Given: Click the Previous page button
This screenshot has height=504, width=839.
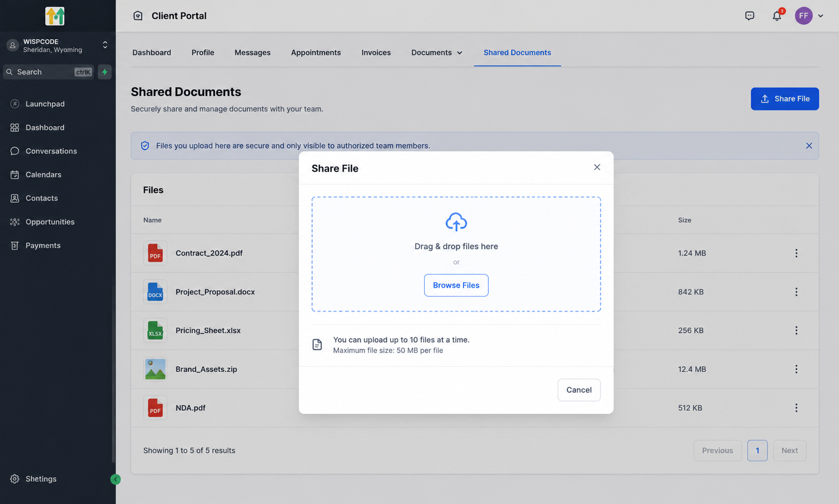Looking at the screenshot, I should point(717,451).
